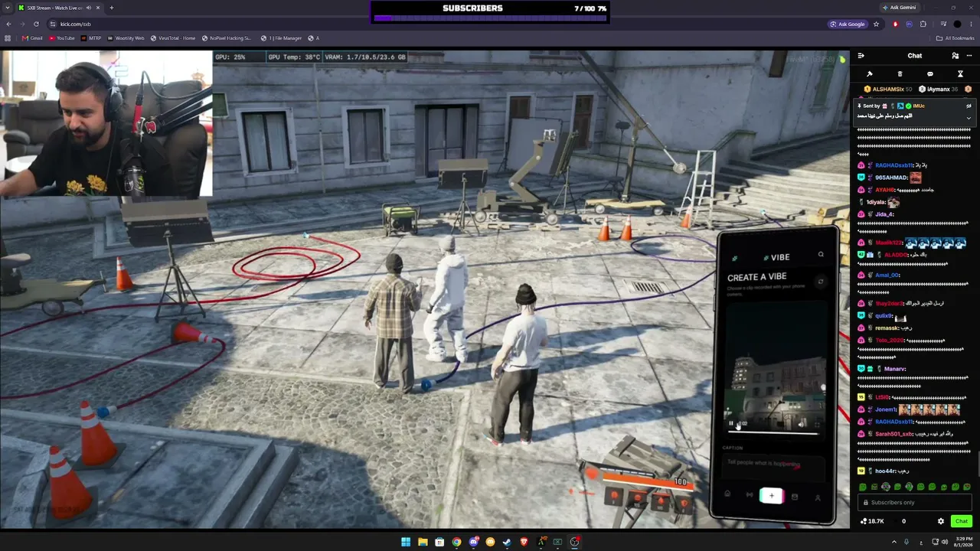The width and height of the screenshot is (980, 551).
Task: Open the chat user management icon
Action: pyautogui.click(x=955, y=56)
